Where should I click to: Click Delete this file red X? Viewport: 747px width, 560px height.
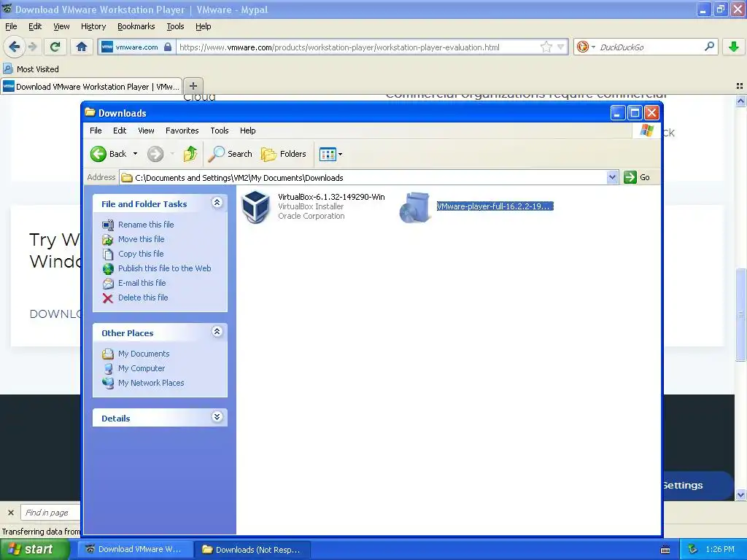coord(108,297)
